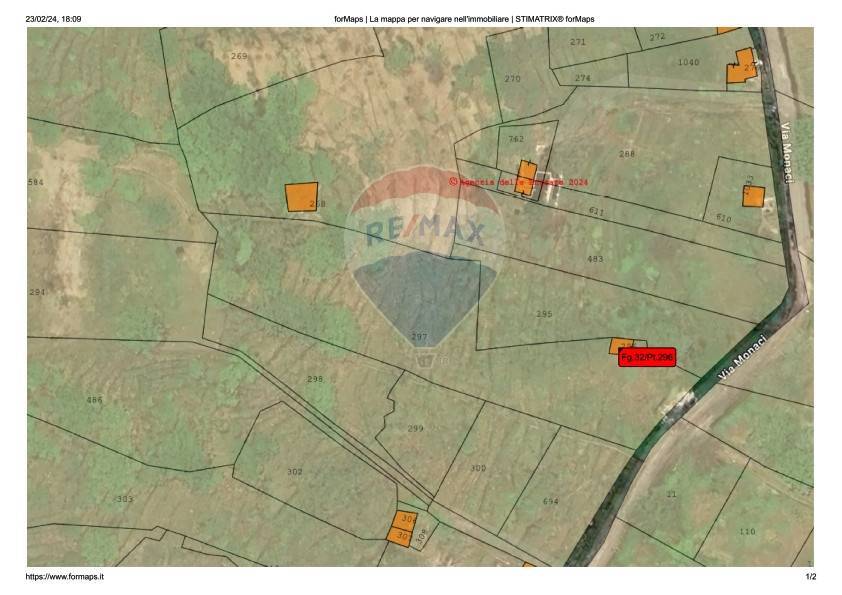Click parcel number 110
The height and width of the screenshot is (595, 842).
click(747, 532)
